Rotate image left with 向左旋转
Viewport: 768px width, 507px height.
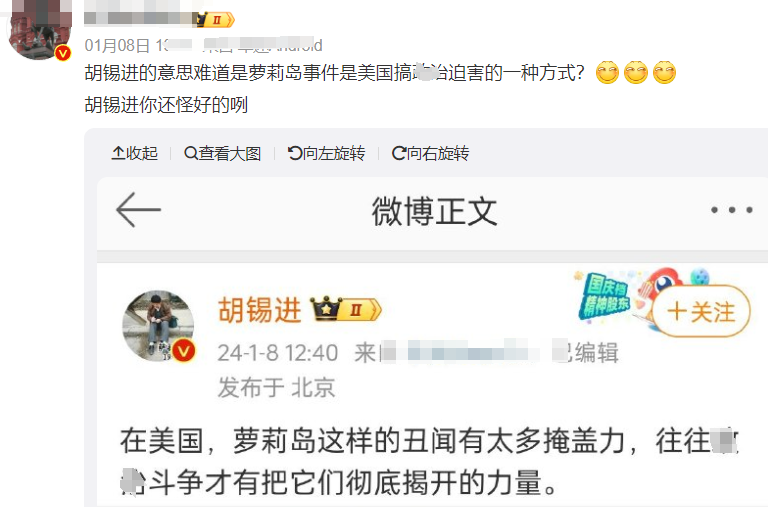[x=326, y=153]
